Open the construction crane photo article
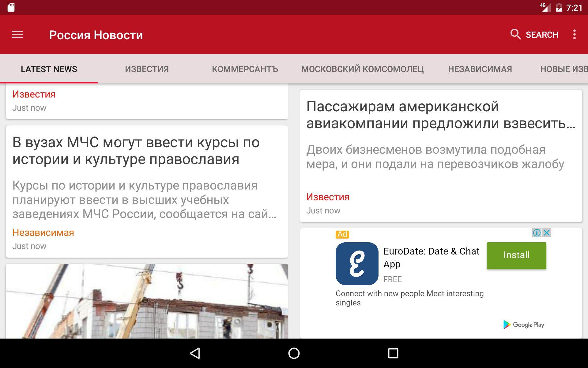This screenshot has width=588, height=368. click(x=147, y=301)
